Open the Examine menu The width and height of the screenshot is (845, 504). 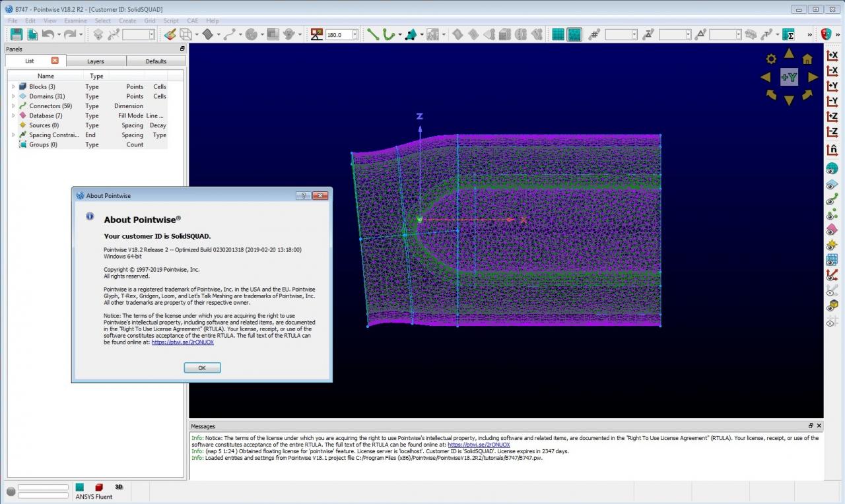tap(75, 20)
